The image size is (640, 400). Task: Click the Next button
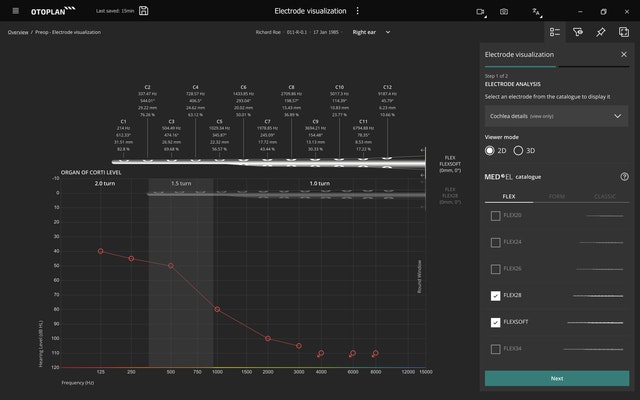[x=556, y=378]
